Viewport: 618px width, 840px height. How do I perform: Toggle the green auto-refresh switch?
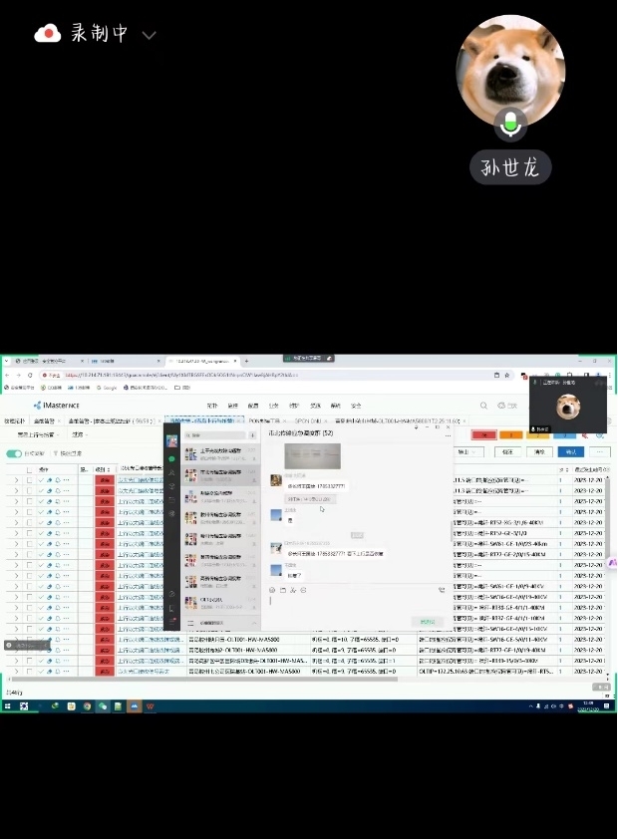pos(14,453)
